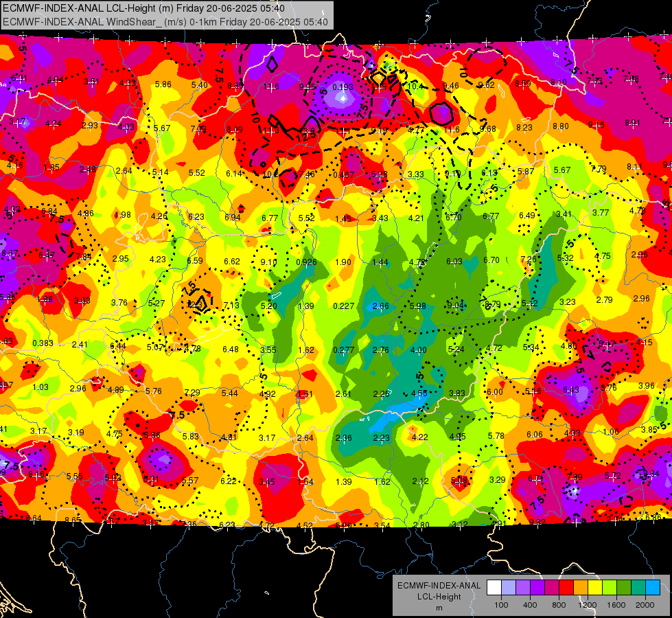Click the map value '2.66'
Screen dimensions: 672x618
(x=380, y=306)
